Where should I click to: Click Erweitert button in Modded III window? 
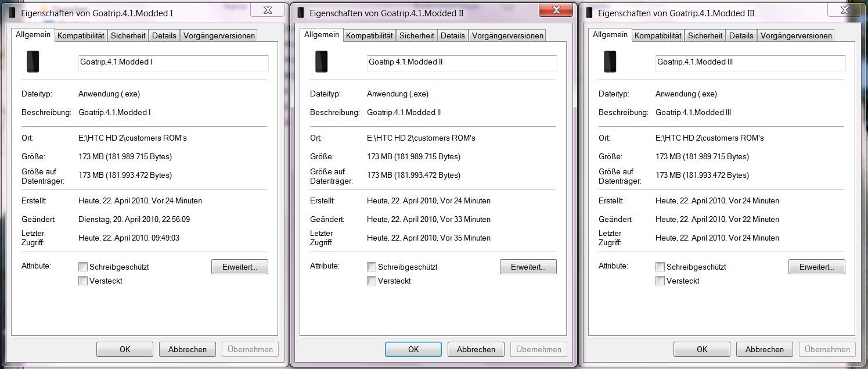(x=817, y=267)
